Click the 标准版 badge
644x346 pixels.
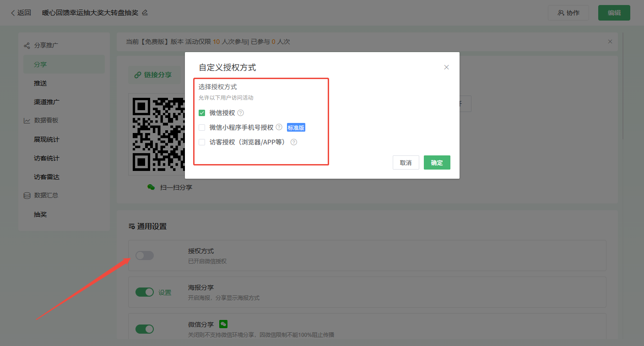tap(296, 128)
